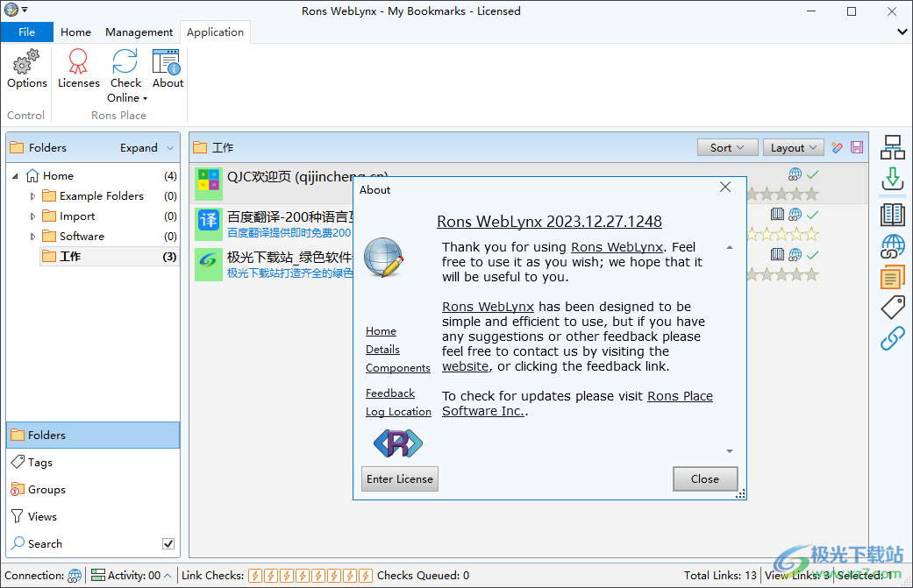Open the File menu
The image size is (913, 588).
(x=26, y=32)
